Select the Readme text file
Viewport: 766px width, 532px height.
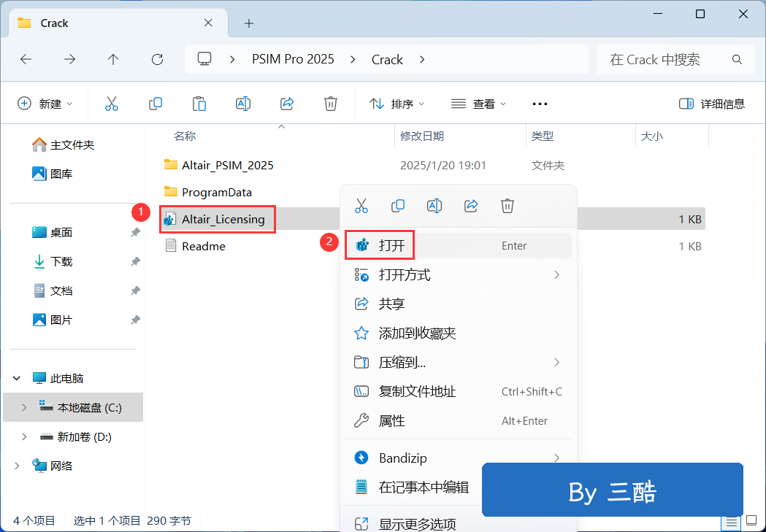204,246
